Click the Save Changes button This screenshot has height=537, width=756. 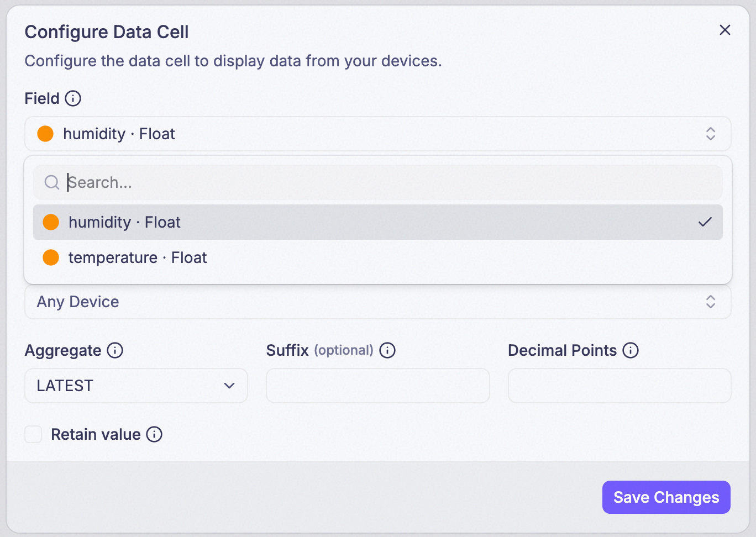click(666, 497)
